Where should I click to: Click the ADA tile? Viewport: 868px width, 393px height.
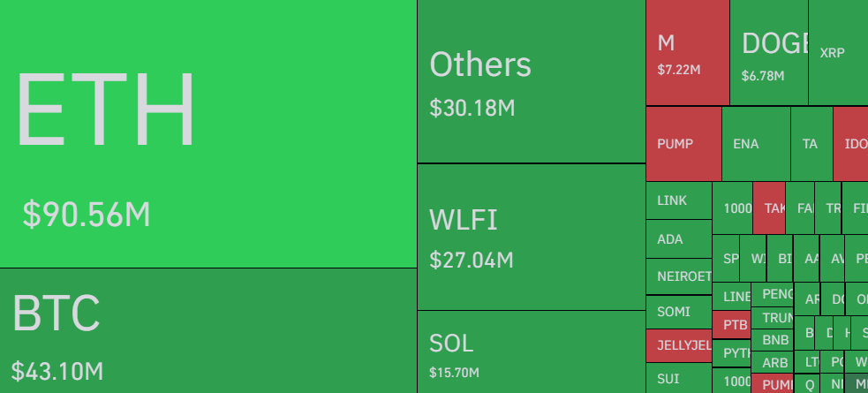coord(678,238)
